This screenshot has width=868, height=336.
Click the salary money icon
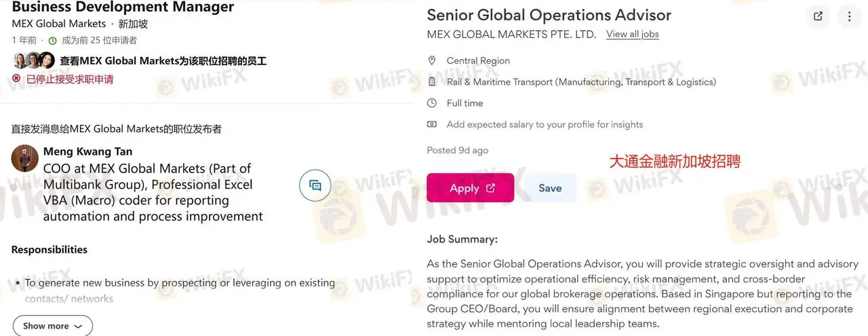[432, 124]
